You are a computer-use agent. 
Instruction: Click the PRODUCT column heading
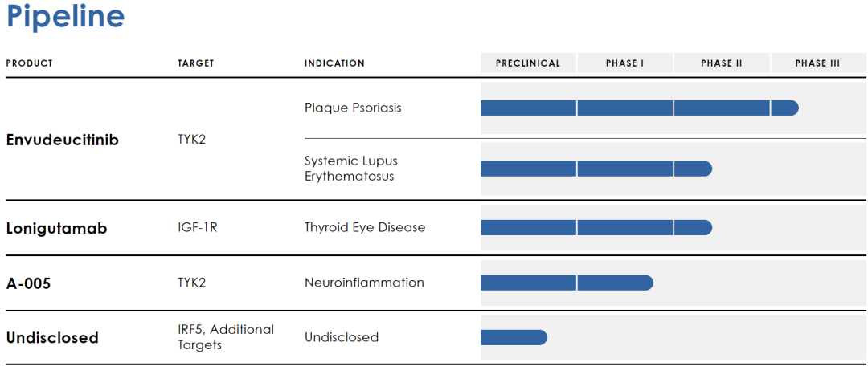pyautogui.click(x=30, y=63)
